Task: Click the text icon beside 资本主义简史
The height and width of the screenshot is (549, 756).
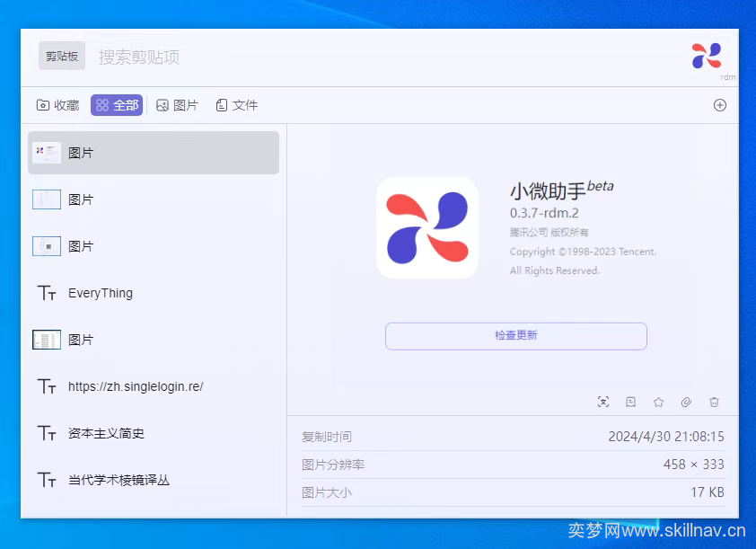Action: click(47, 433)
